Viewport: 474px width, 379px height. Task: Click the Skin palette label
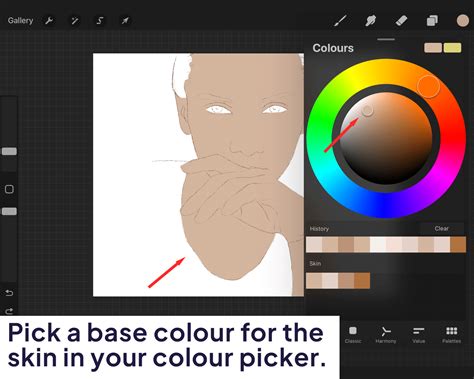click(x=315, y=264)
